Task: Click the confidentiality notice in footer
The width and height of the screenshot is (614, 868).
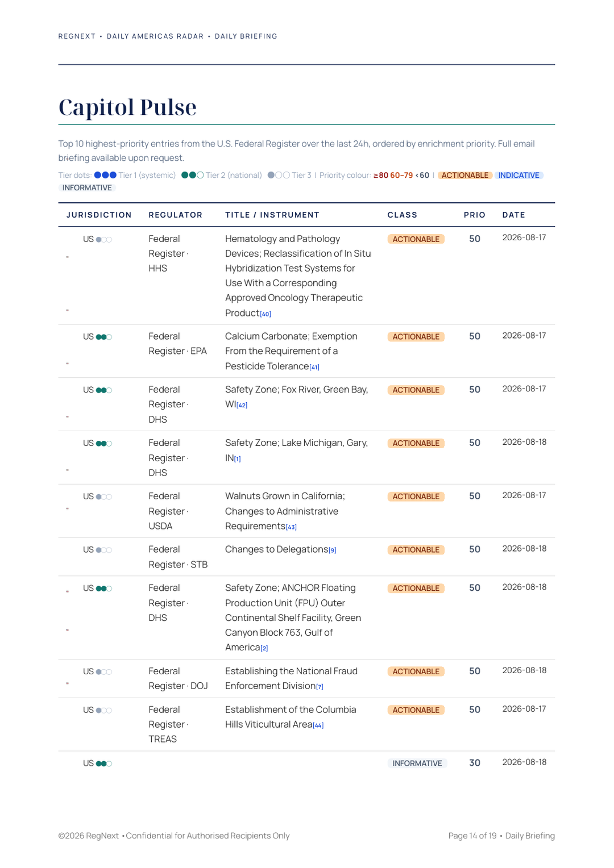Action: pos(208,836)
